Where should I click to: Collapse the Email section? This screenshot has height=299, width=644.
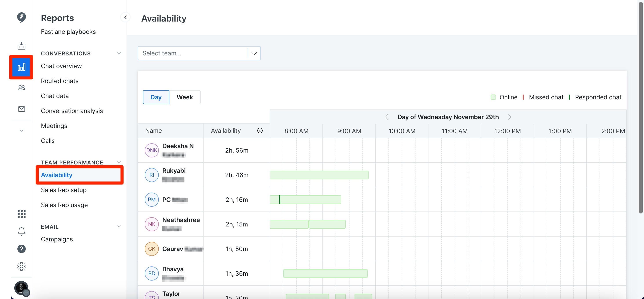[119, 227]
